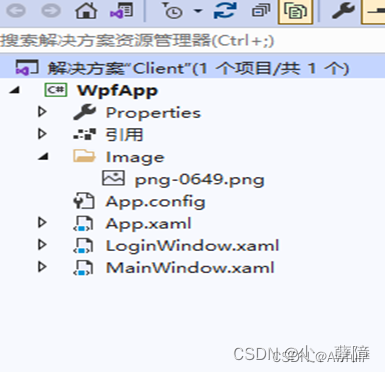Click the App.xaml file icon
This screenshot has width=385, height=372.
pos(83,223)
